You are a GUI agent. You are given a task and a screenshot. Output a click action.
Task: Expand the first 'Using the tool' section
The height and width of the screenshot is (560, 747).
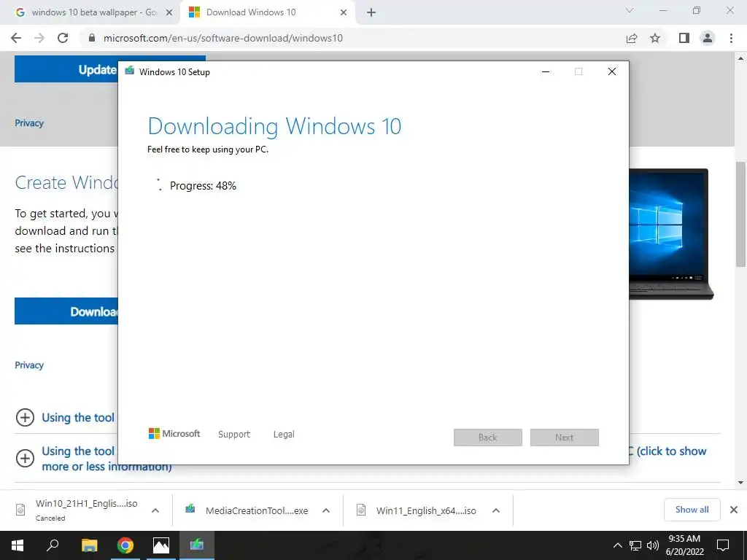coord(25,418)
